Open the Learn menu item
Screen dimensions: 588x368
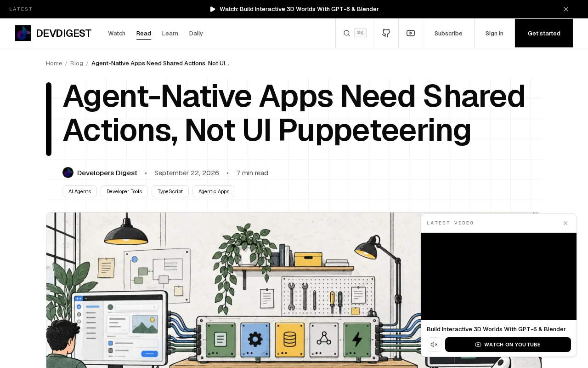tap(170, 34)
